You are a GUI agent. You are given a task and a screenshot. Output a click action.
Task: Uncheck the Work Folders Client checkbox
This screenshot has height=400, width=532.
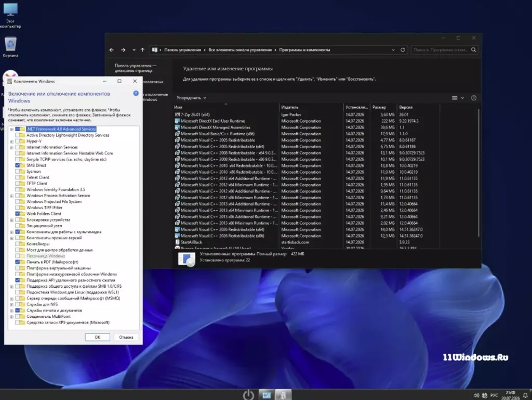click(17, 214)
